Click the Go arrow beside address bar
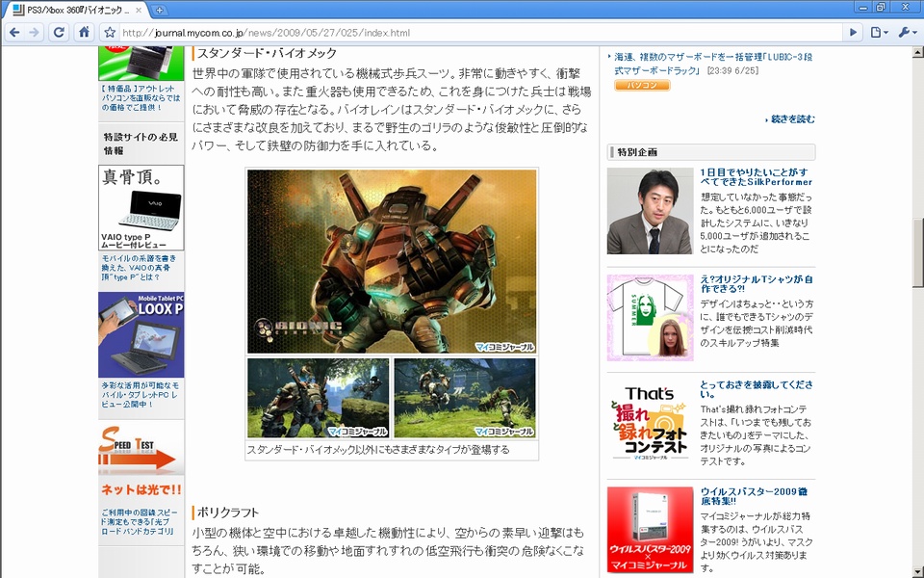Viewport: 924px width, 578px height. pyautogui.click(x=853, y=33)
